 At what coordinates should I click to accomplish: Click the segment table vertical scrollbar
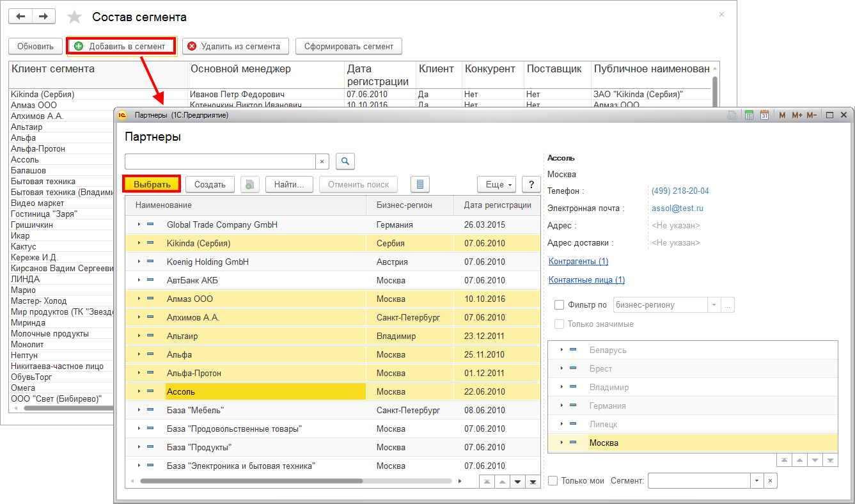tap(715, 91)
